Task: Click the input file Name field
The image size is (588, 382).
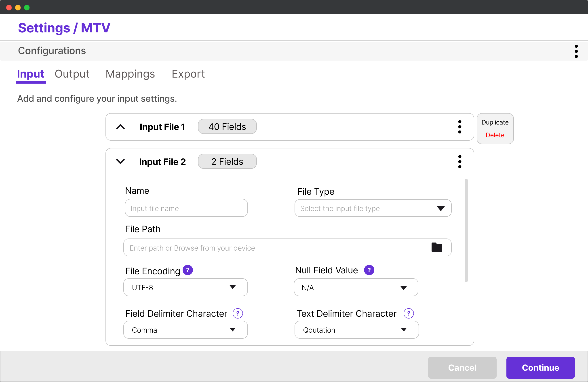Action: [186, 208]
